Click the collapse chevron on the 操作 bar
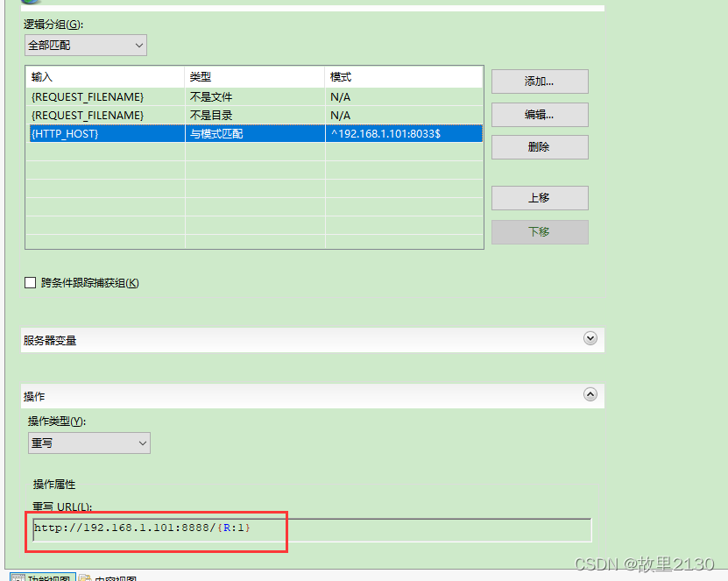The image size is (728, 581). 590,394
